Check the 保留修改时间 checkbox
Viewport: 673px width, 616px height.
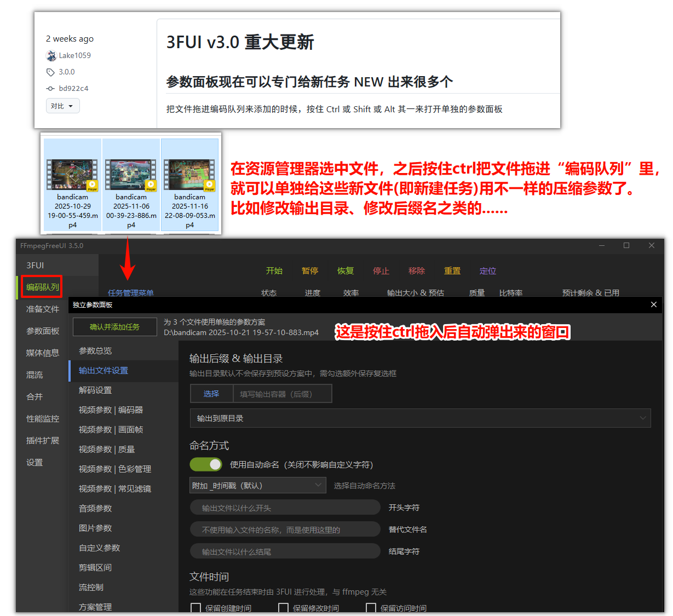283,608
